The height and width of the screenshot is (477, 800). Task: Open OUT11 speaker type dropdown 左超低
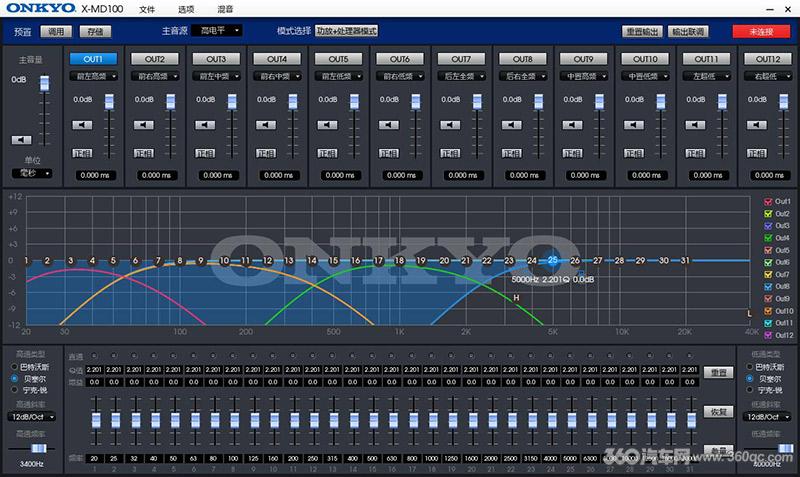707,77
